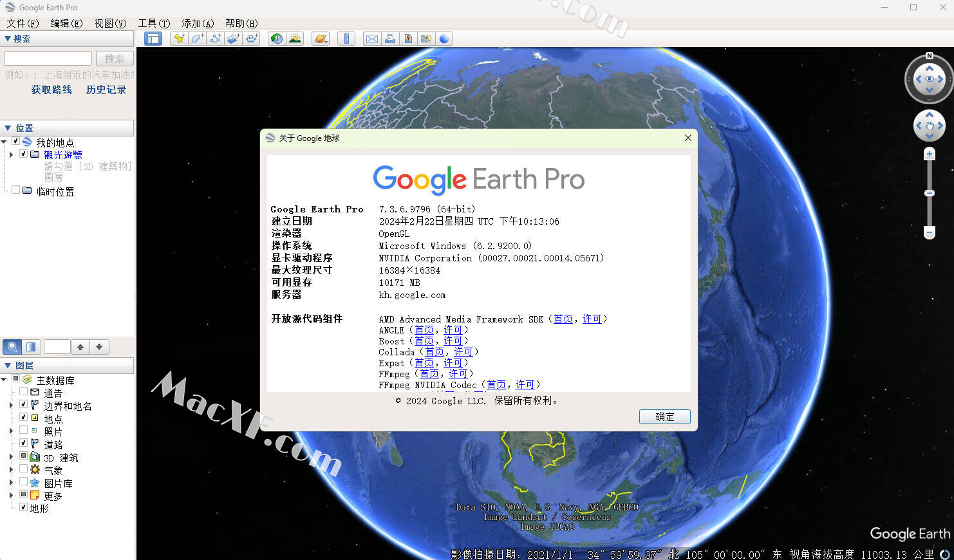Open the 获取路线 link

(51, 89)
